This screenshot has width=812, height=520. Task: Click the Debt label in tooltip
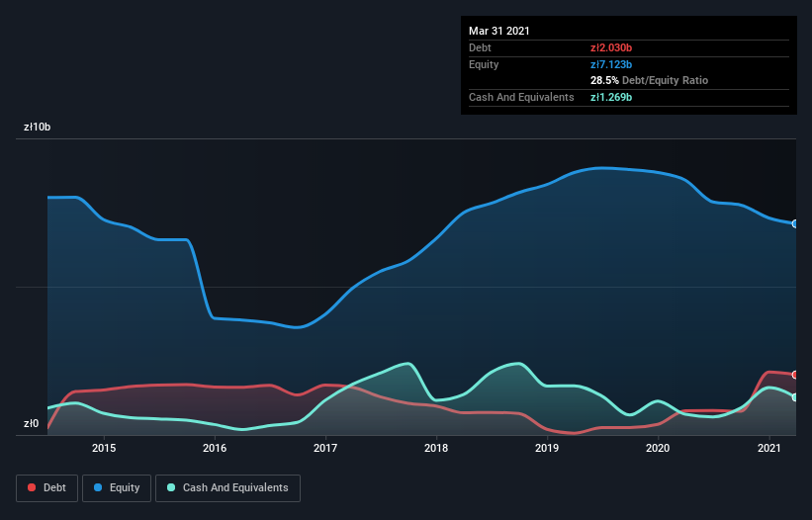click(x=480, y=47)
